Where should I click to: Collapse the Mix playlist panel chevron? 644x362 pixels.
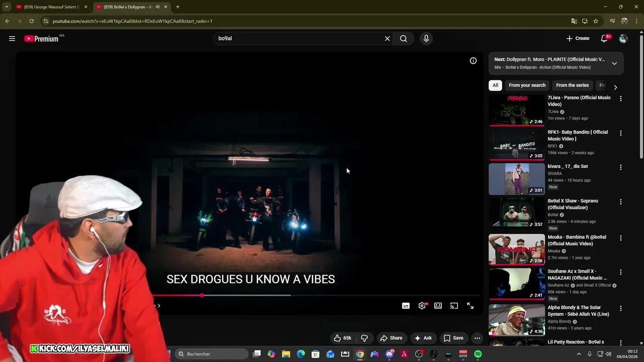(x=614, y=63)
